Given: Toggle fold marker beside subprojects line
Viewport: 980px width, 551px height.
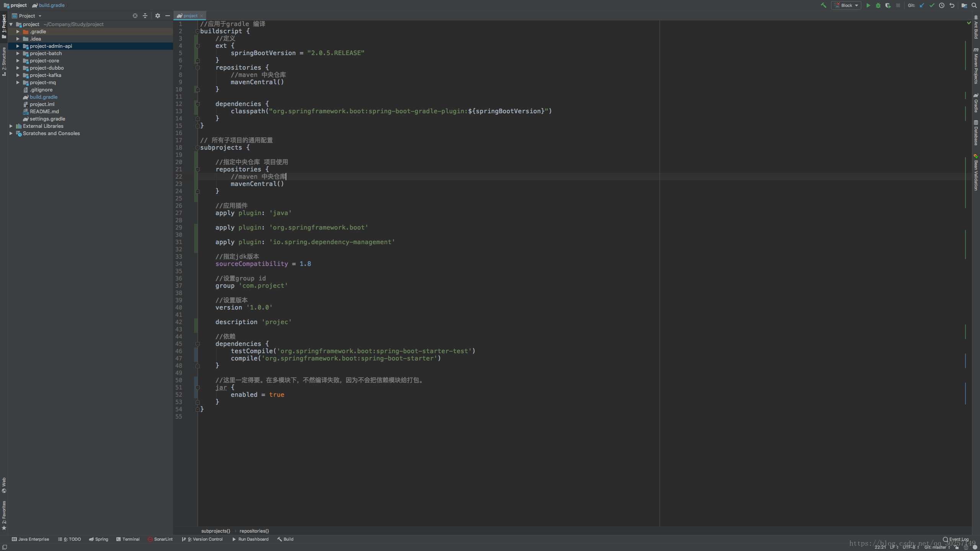Looking at the screenshot, I should (198, 148).
